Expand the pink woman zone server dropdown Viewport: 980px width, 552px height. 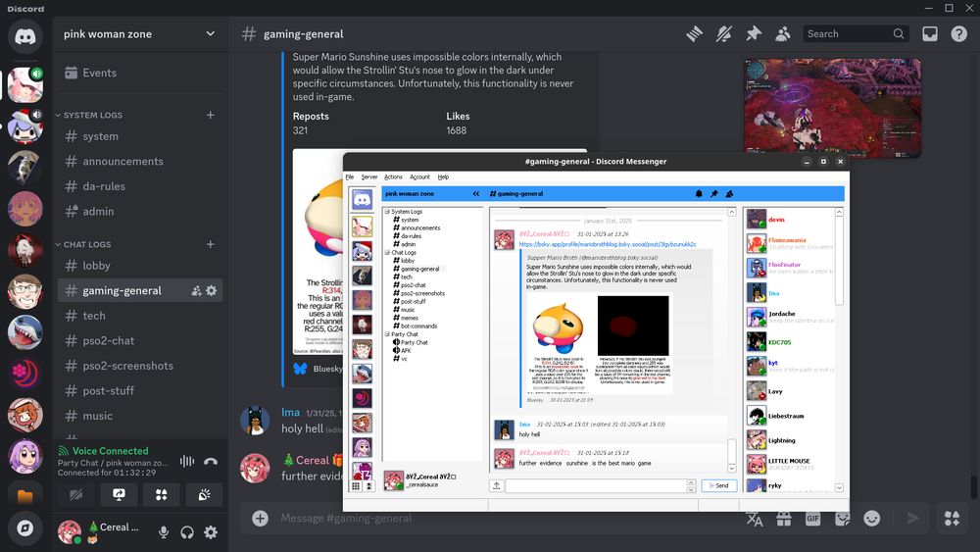point(210,33)
